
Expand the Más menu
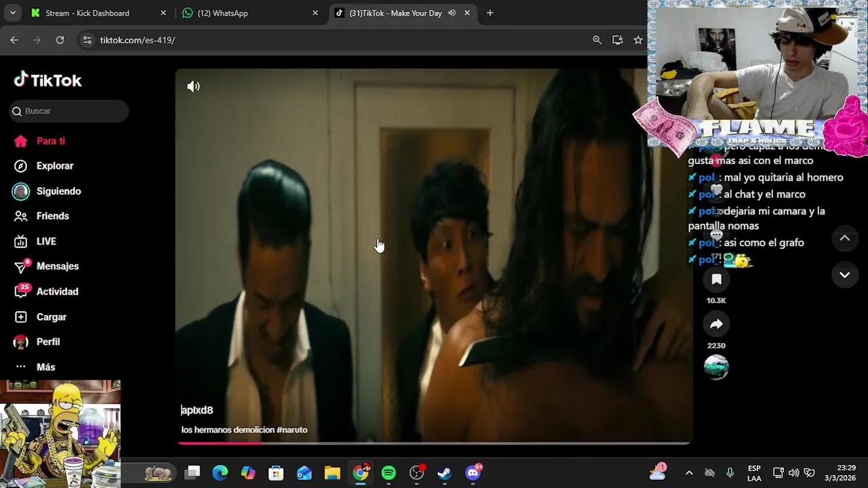click(35, 367)
